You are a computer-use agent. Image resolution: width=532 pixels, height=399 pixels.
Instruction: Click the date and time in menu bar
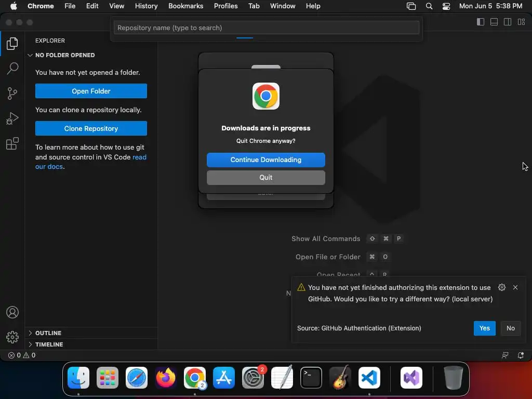490,6
